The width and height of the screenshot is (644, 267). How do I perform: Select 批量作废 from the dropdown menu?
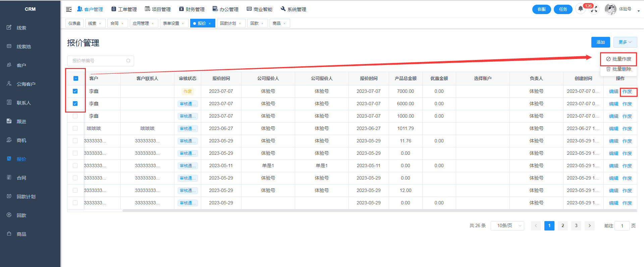pyautogui.click(x=619, y=59)
